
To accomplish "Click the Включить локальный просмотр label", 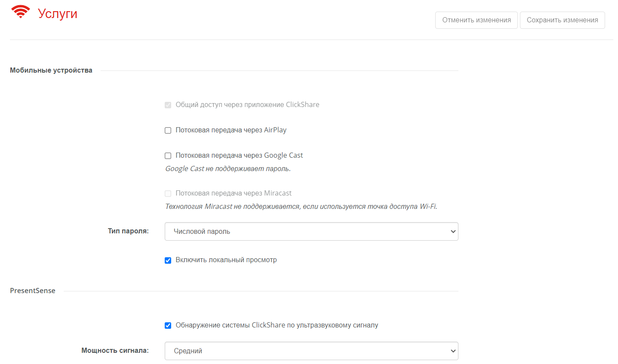I will 226,260.
